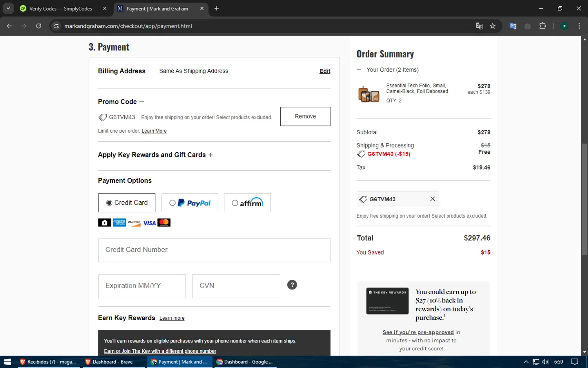Image resolution: width=588 pixels, height=368 pixels.
Task: Click the Discover card icon
Action: coord(134,223)
